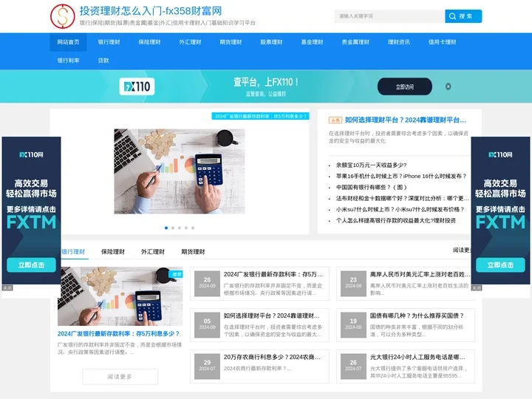Click the 立即点击 button in right FXTM ad

tap(500, 265)
